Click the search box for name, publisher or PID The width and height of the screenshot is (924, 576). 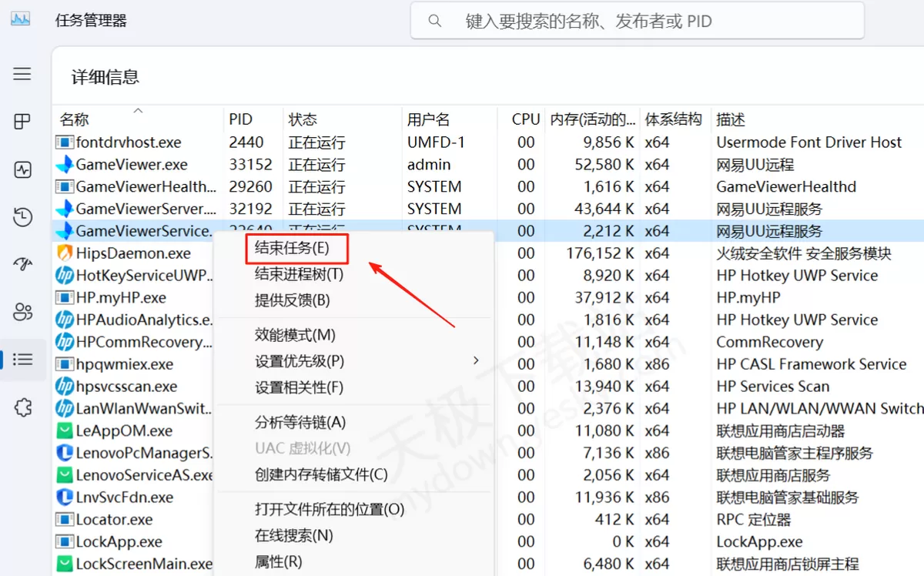click(x=638, y=22)
